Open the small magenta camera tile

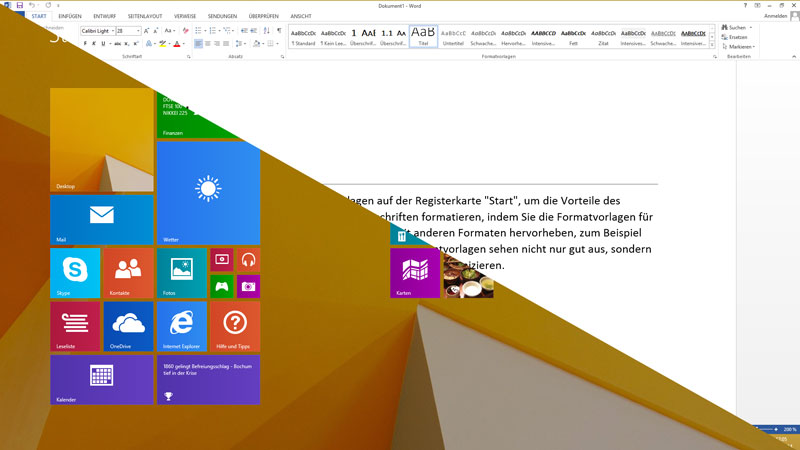[x=248, y=286]
